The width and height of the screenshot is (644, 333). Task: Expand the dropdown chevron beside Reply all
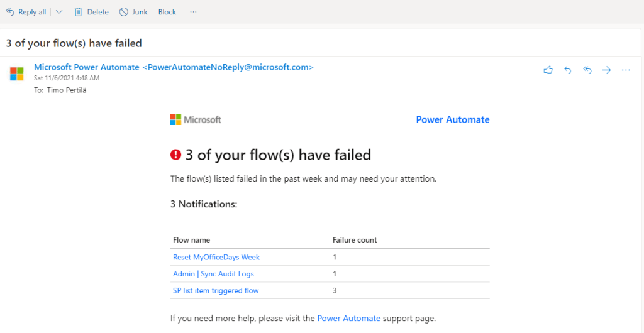tap(59, 12)
